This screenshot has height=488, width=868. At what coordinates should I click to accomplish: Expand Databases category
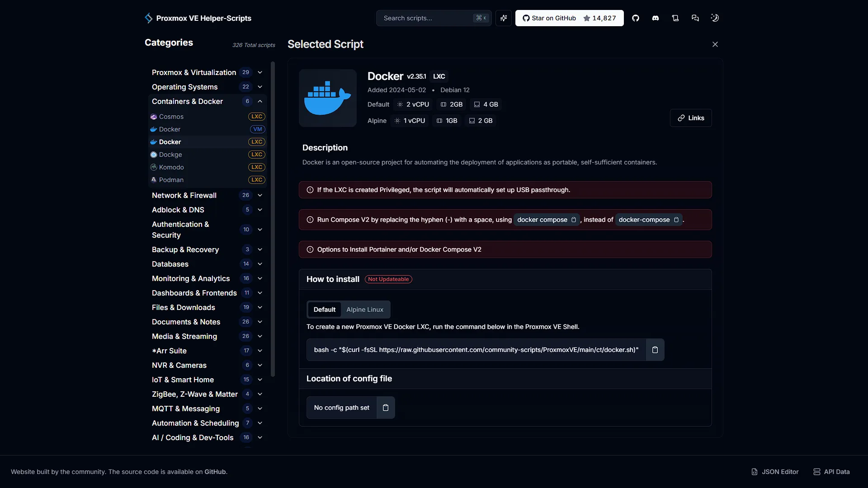(208, 264)
